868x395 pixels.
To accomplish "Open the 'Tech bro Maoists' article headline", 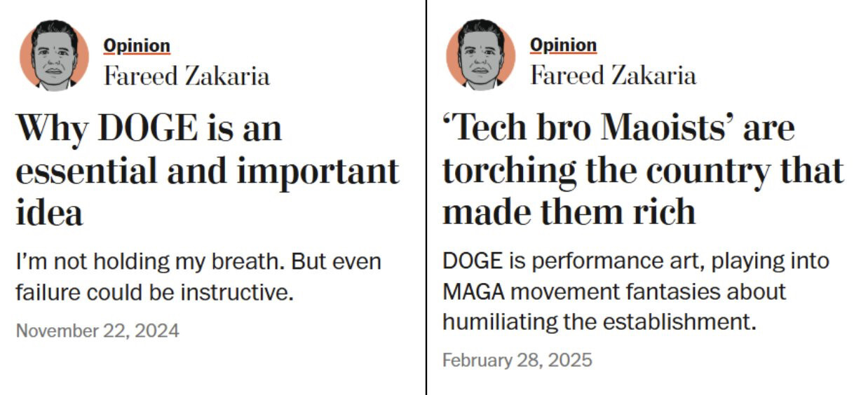I will [x=642, y=170].
